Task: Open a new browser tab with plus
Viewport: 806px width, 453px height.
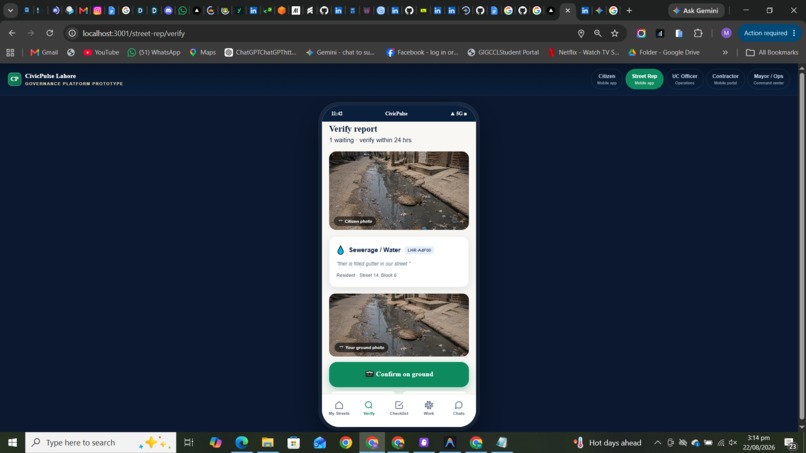Action: [629, 10]
